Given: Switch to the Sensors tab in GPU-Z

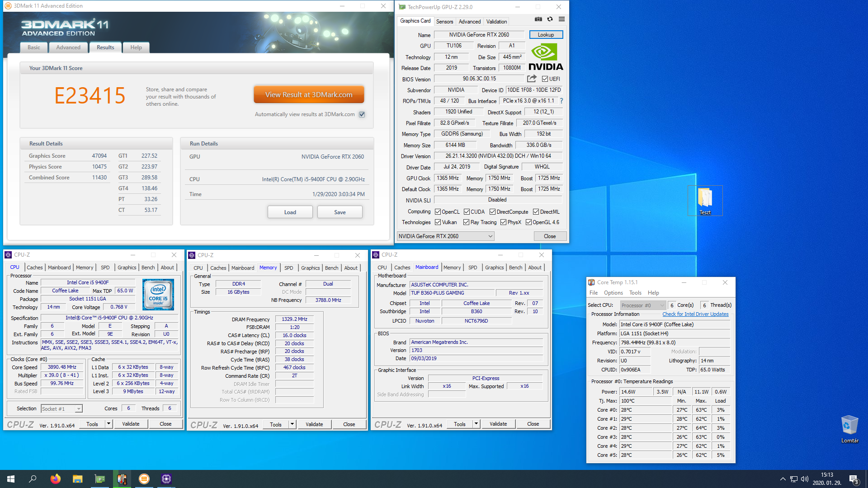Looking at the screenshot, I should click(x=444, y=22).
